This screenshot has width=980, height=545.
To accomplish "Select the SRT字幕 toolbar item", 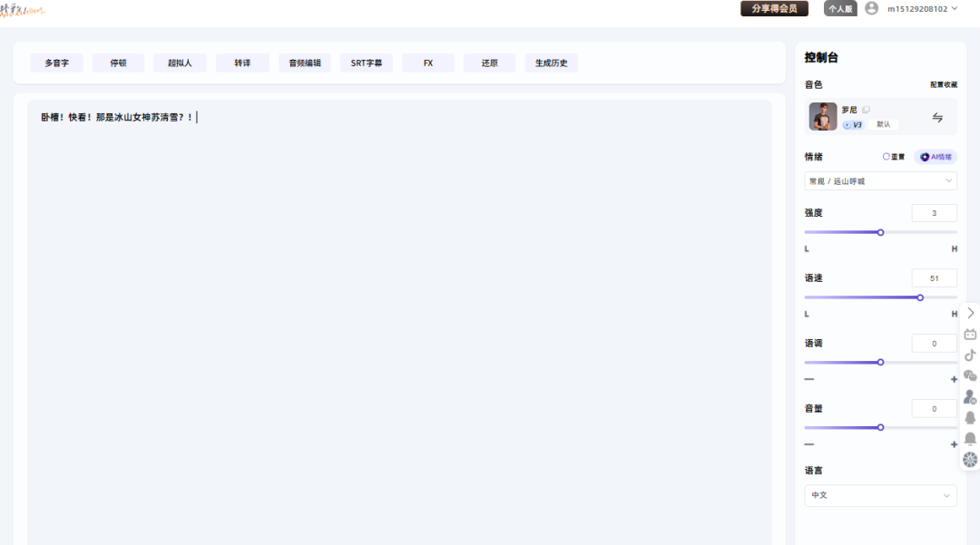I will [x=367, y=63].
